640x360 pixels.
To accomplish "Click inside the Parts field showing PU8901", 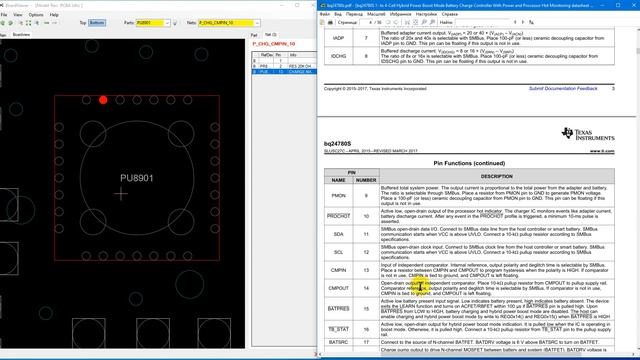I will 150,23.
